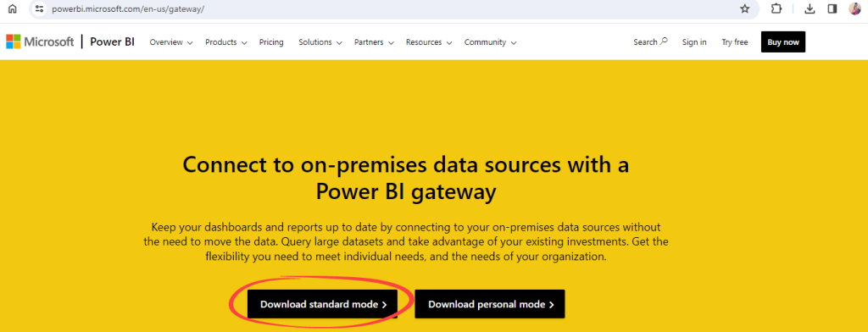Bookmark this page with the star icon
This screenshot has height=332, width=868.
(744, 8)
